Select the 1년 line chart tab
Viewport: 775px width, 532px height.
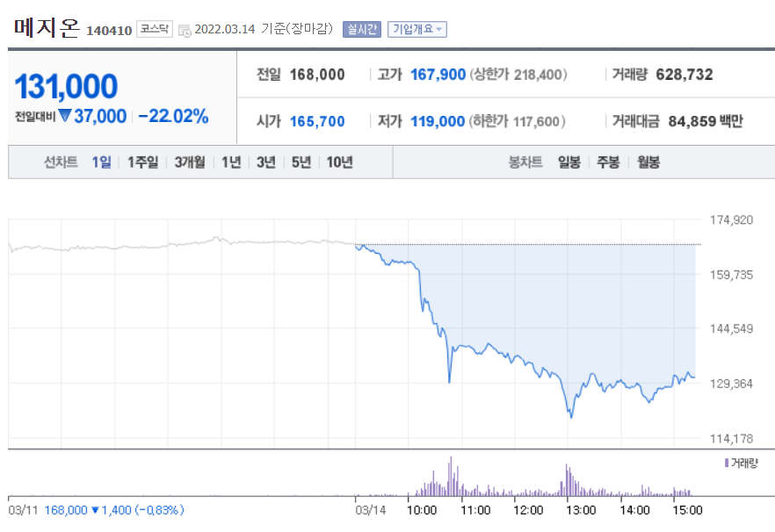231,162
